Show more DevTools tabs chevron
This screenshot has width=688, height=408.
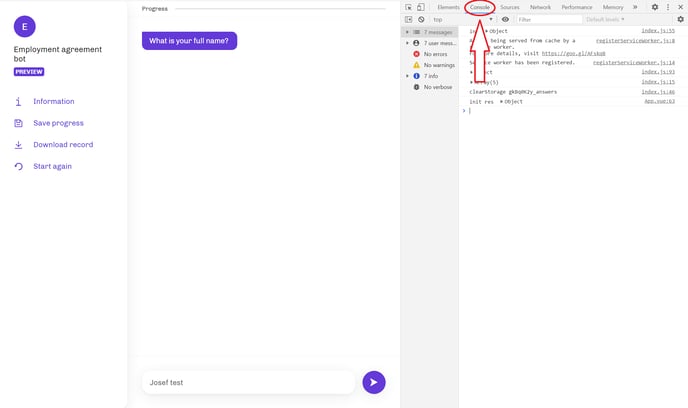(635, 7)
